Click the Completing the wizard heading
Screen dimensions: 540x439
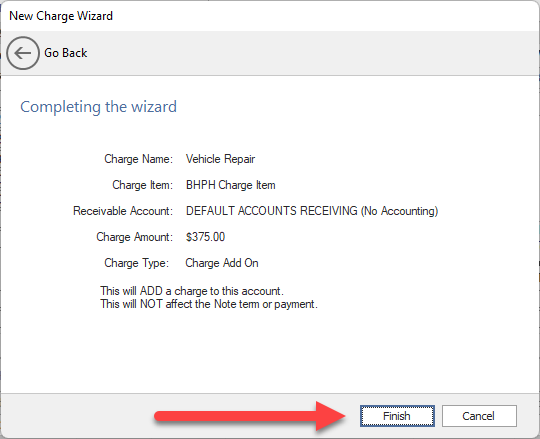[x=98, y=106]
